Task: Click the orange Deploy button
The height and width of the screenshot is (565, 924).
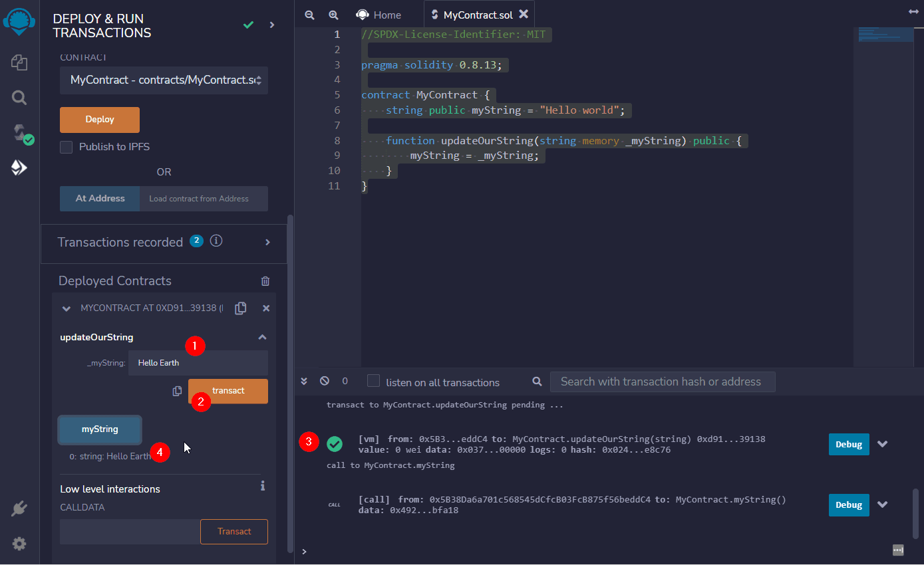Action: click(x=100, y=120)
